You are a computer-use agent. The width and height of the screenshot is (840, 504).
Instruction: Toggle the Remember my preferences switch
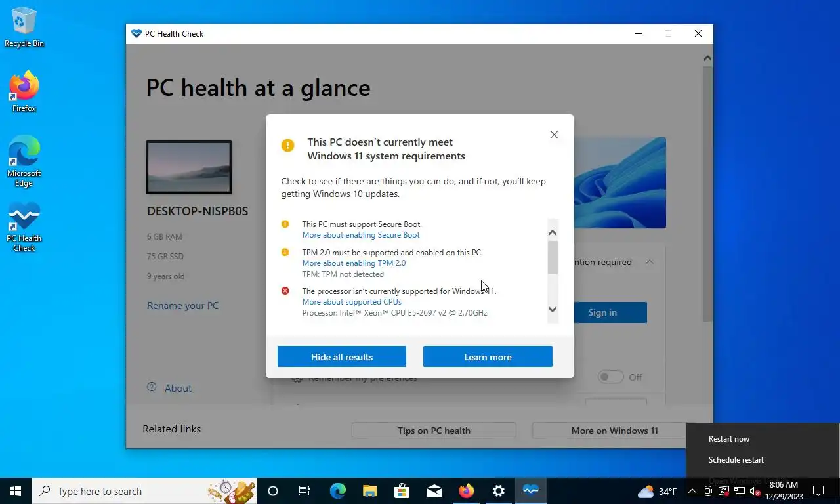610,377
